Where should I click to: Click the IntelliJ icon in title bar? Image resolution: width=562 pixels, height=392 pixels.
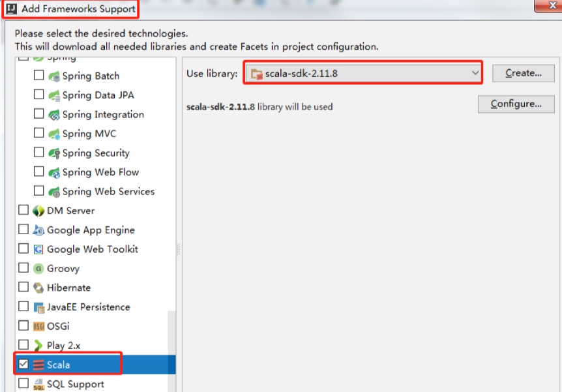click(12, 8)
